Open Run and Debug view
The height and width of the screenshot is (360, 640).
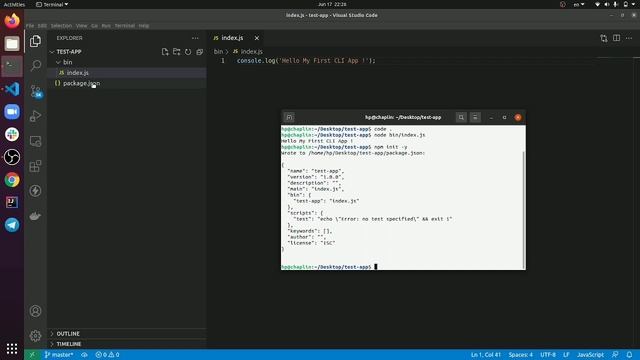tap(36, 116)
